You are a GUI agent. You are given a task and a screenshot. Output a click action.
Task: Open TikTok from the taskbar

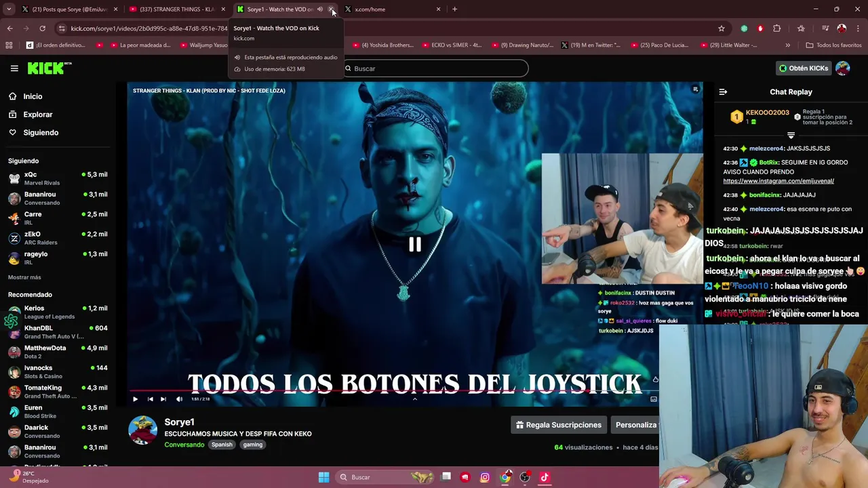pos(545,477)
